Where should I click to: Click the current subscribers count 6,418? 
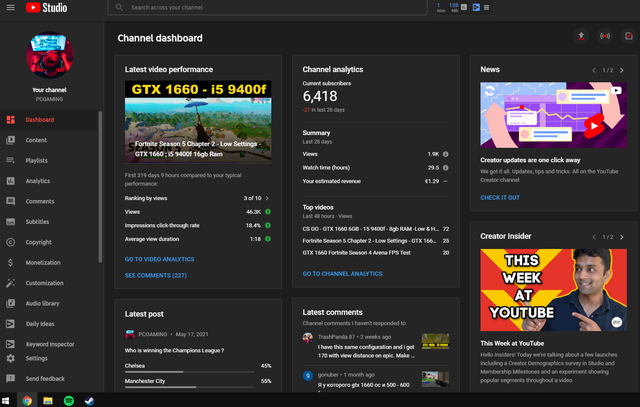(320, 96)
